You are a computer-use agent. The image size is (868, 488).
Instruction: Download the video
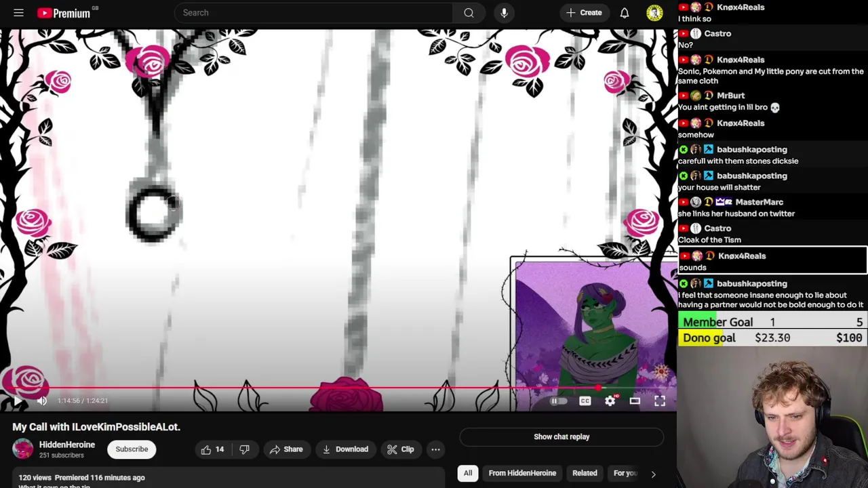tap(345, 449)
